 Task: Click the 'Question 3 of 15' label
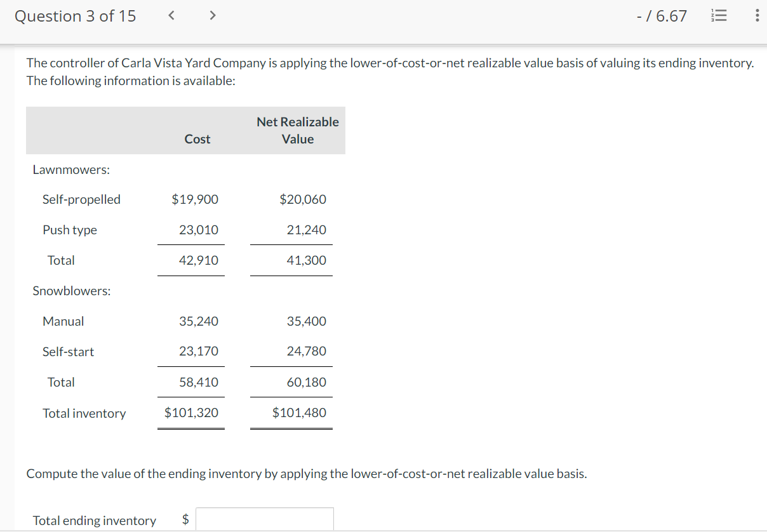75,16
